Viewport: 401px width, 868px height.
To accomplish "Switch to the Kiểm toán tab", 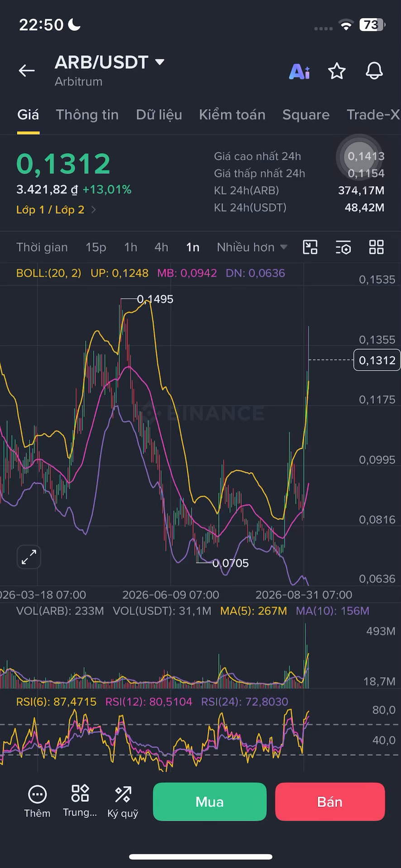I will click(232, 115).
